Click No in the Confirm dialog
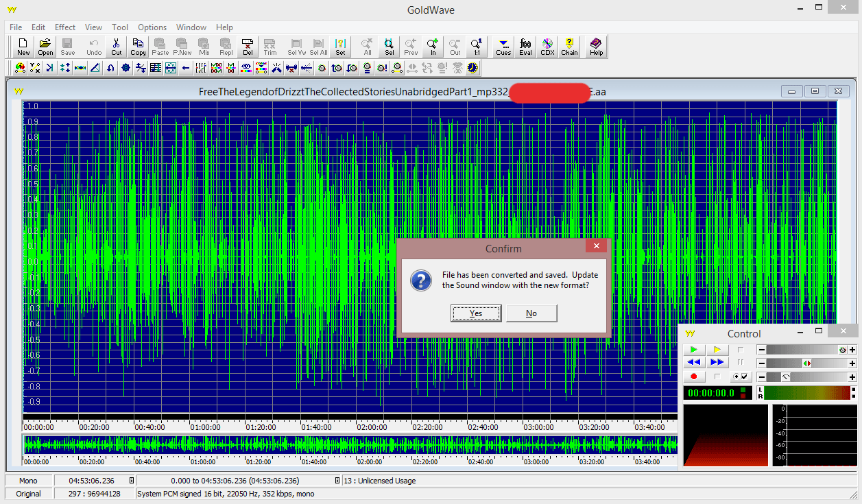862x504 pixels. [x=531, y=313]
